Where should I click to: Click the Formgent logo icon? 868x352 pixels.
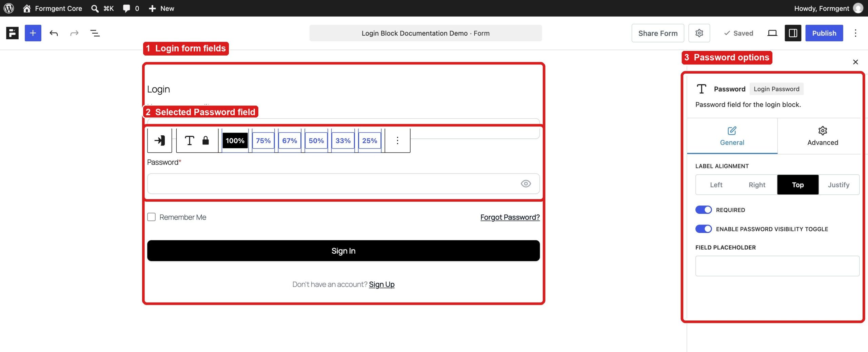(x=12, y=33)
